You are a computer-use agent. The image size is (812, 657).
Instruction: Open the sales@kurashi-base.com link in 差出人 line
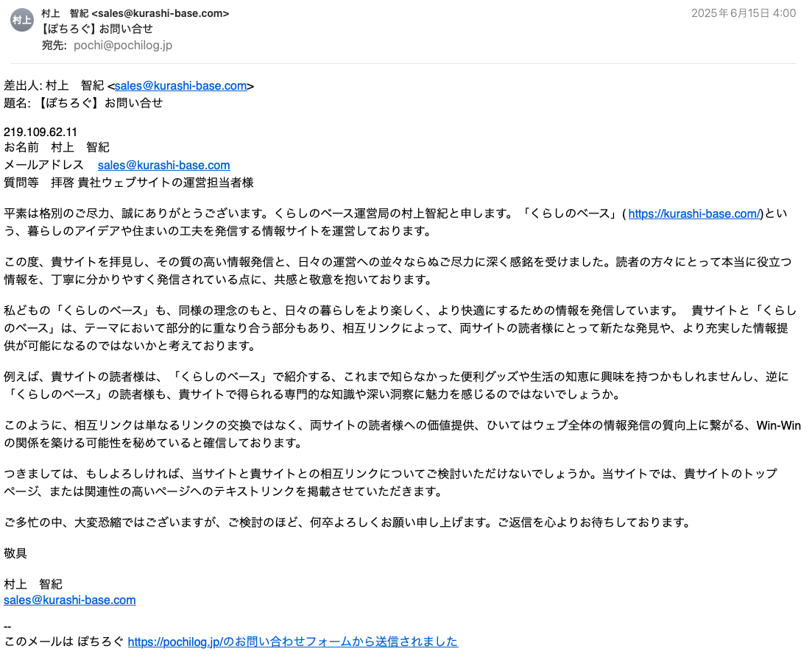[181, 86]
